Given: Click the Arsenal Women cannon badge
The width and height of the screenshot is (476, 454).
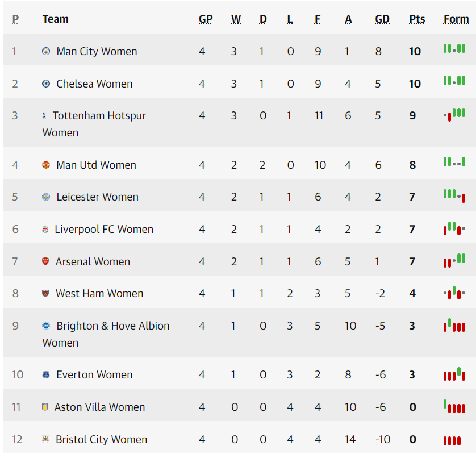Looking at the screenshot, I should (x=45, y=261).
